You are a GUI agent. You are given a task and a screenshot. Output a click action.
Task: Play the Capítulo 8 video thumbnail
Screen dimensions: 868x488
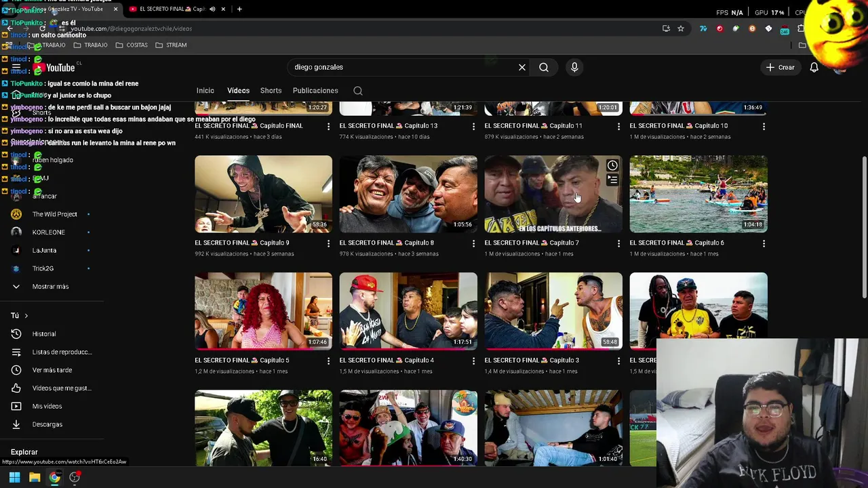pos(408,194)
